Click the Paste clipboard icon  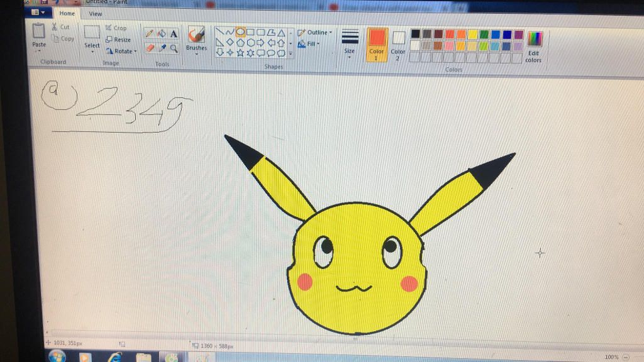[x=38, y=31]
